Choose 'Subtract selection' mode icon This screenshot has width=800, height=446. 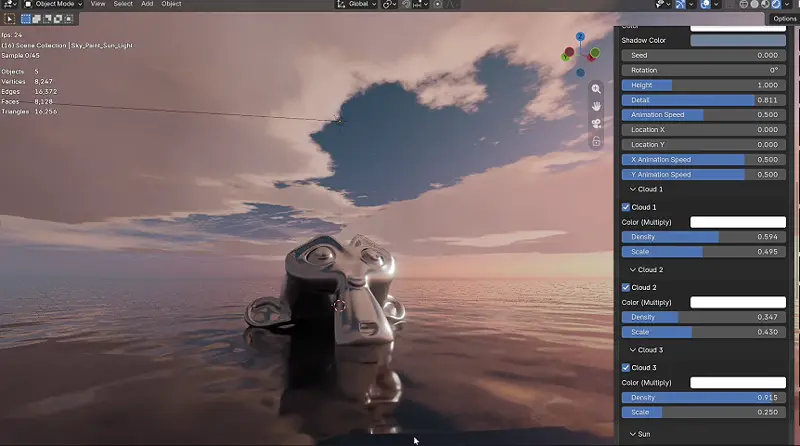coord(47,19)
